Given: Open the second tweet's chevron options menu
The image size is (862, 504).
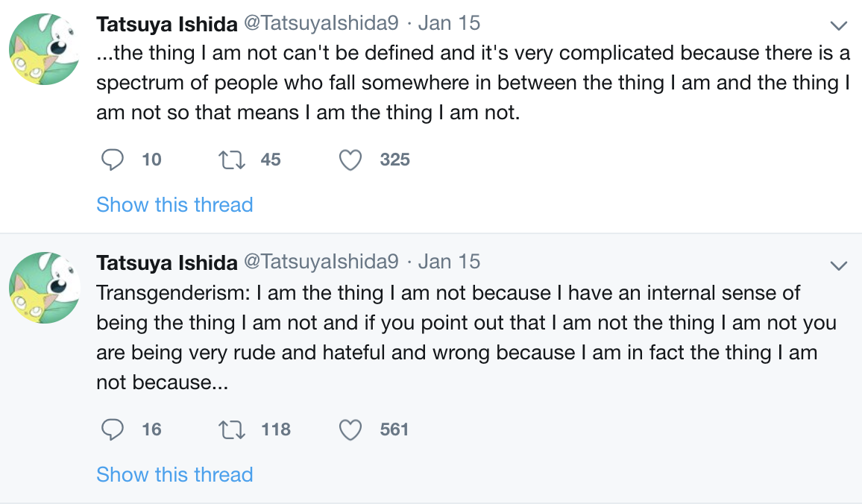Looking at the screenshot, I should [838, 265].
